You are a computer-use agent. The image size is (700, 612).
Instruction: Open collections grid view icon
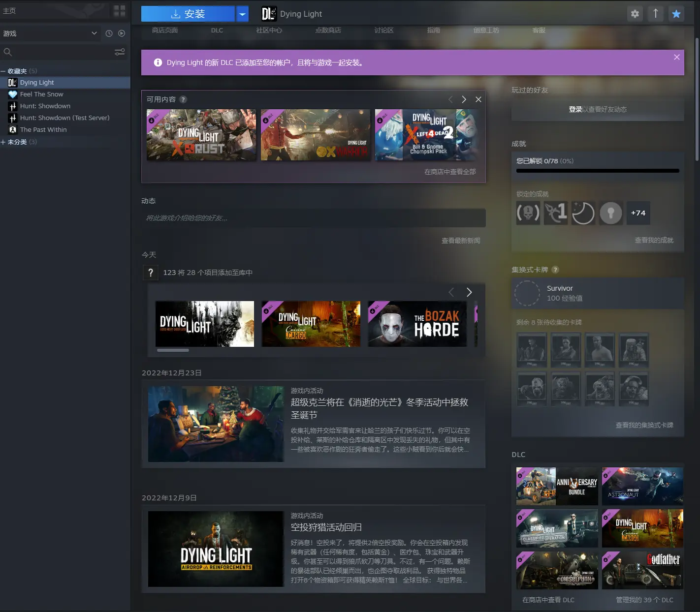click(119, 11)
